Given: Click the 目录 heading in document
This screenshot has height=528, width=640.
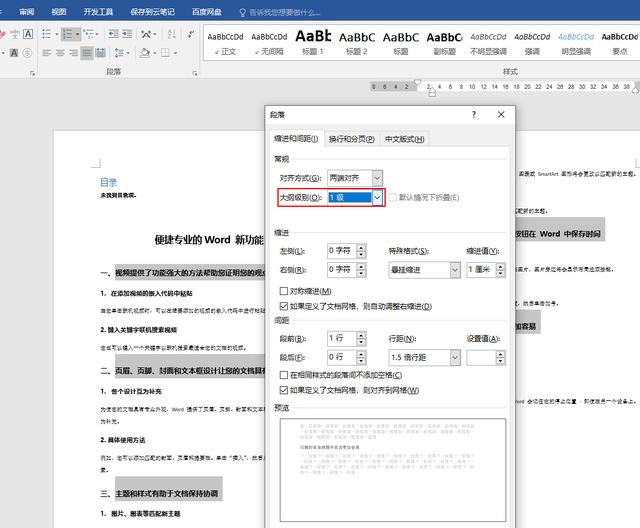Looking at the screenshot, I should tap(109, 182).
